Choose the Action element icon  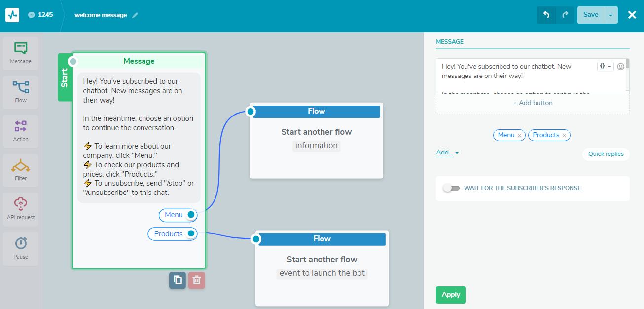point(21,131)
